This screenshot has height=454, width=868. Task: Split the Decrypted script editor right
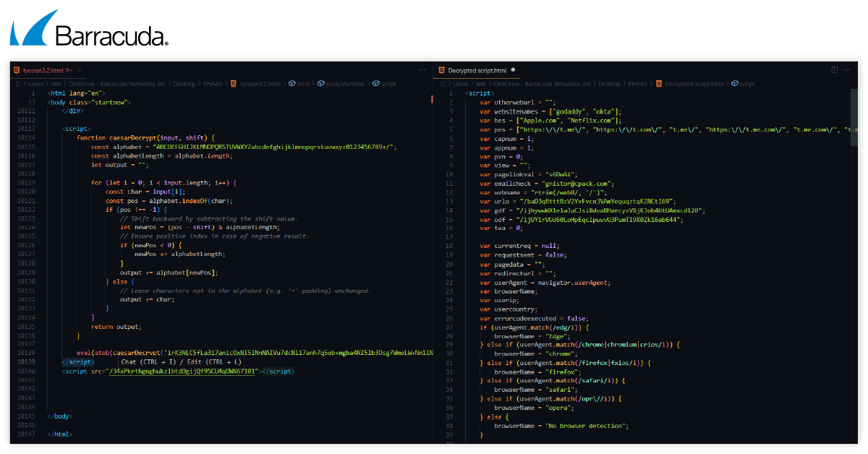pyautogui.click(x=835, y=70)
